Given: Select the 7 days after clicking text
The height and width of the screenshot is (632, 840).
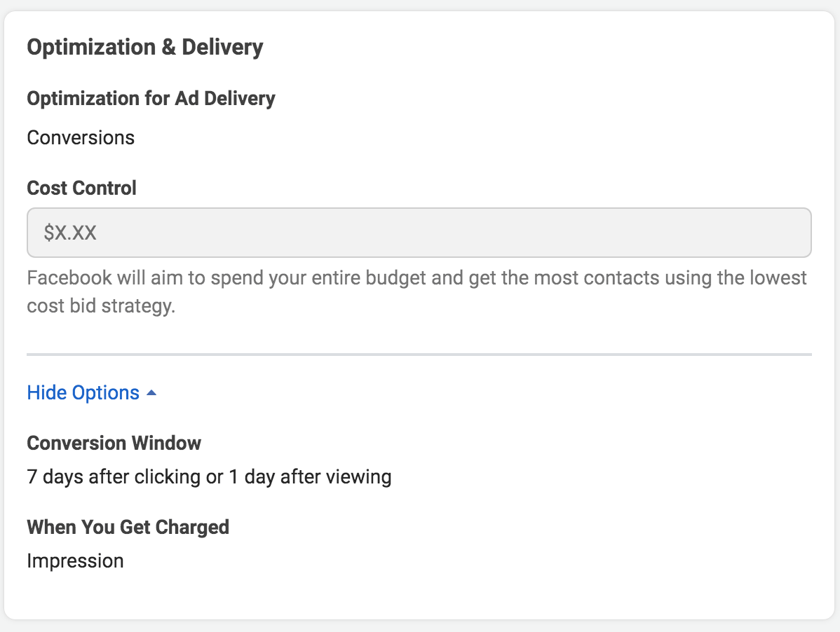Looking at the screenshot, I should click(208, 476).
